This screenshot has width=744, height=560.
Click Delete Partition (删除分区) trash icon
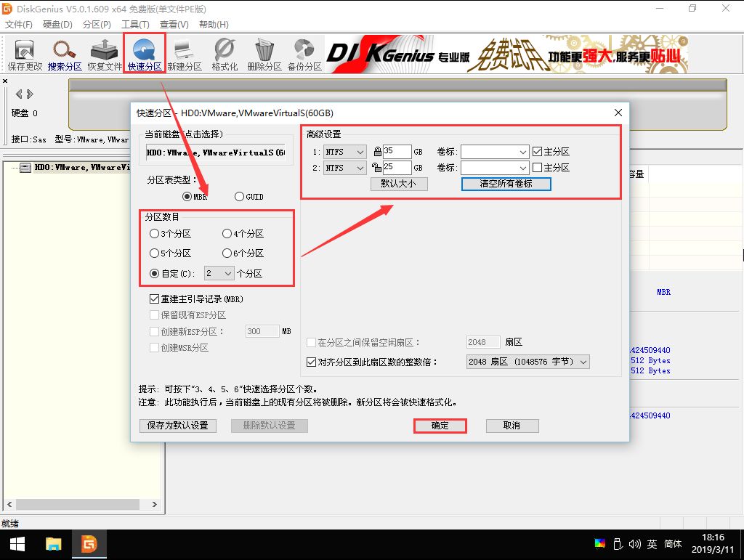coord(264,55)
